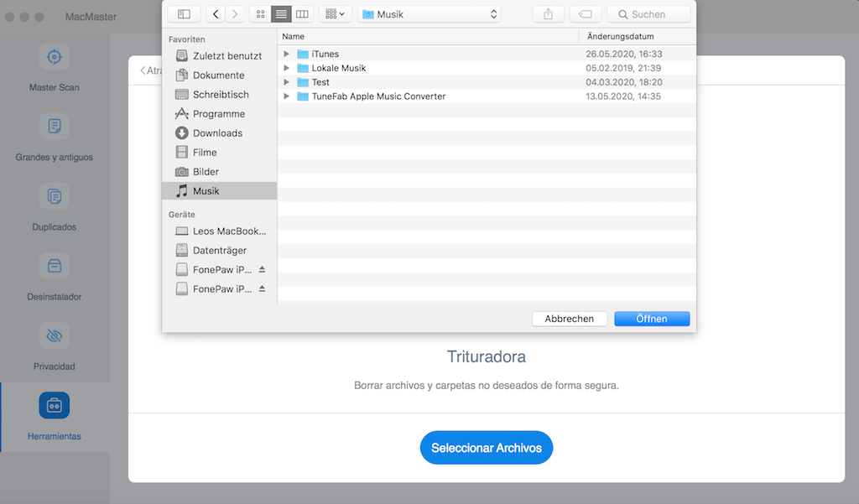Switch to column view in file dialog
The width and height of the screenshot is (859, 504).
(x=302, y=14)
